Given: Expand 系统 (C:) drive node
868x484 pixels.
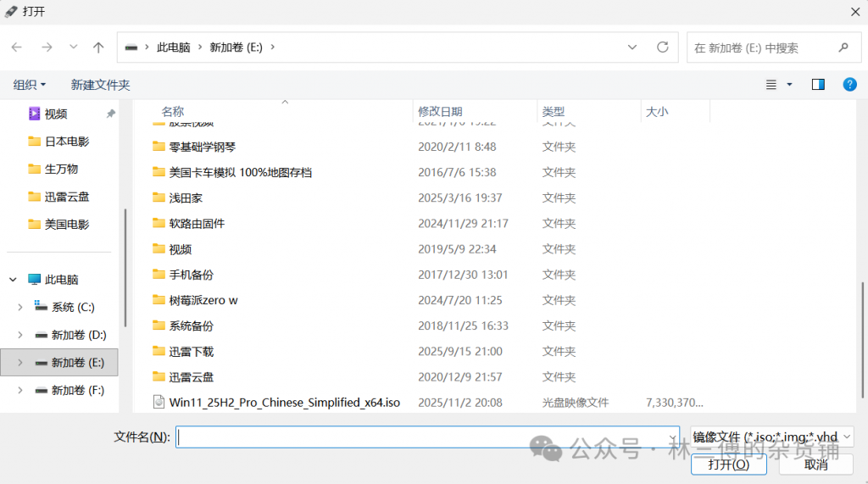Looking at the screenshot, I should click(x=20, y=308).
